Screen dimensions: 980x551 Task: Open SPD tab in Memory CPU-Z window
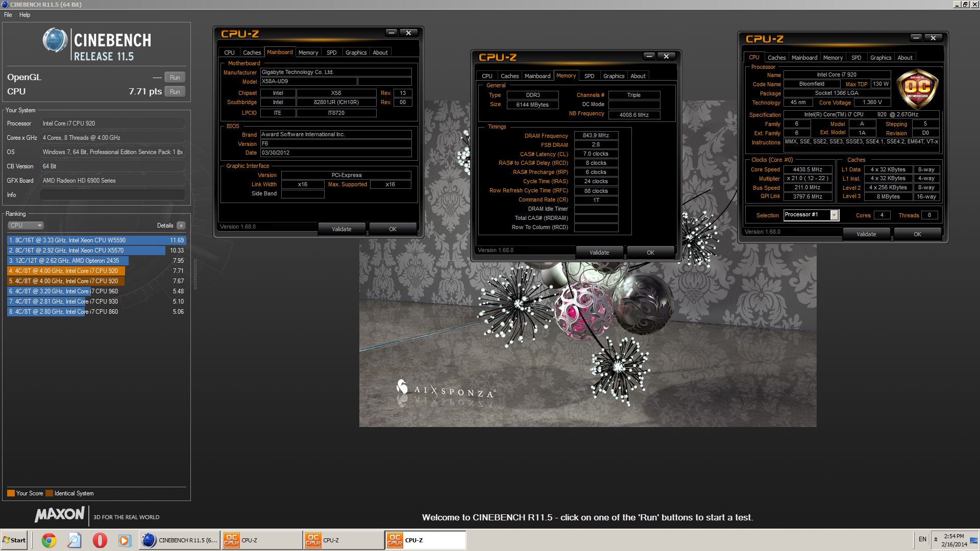click(x=590, y=76)
